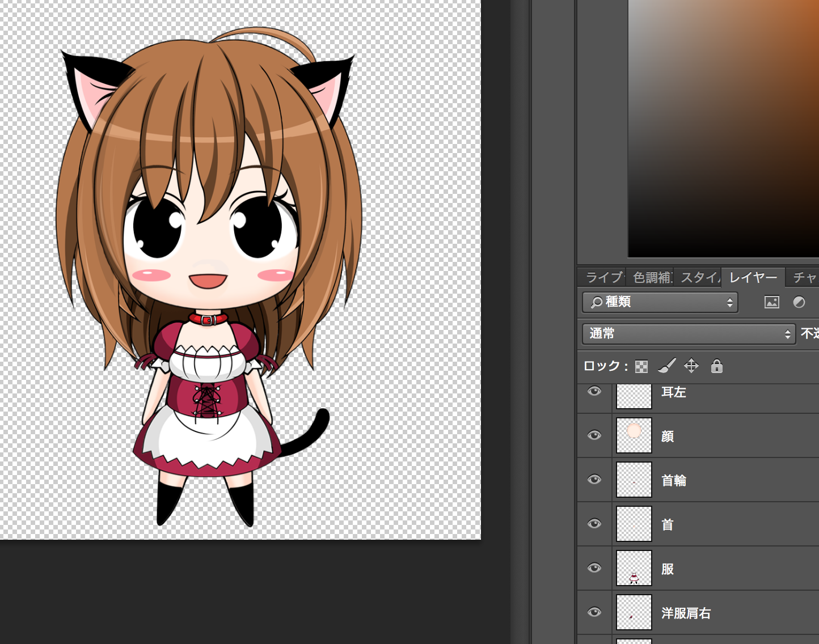
Task: Hide the 洋服肩右 layer
Action: pos(594,612)
